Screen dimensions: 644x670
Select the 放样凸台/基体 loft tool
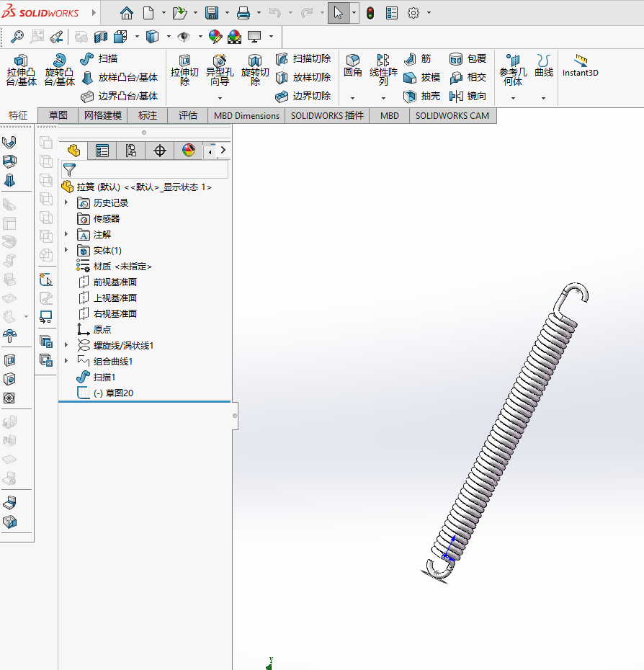coord(120,77)
